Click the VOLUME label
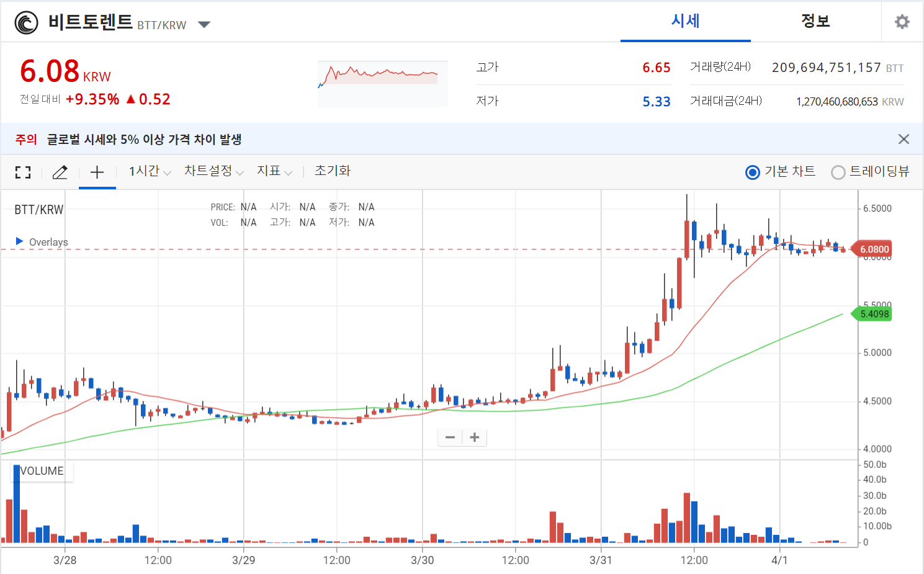The width and height of the screenshot is (924, 574). click(x=42, y=471)
